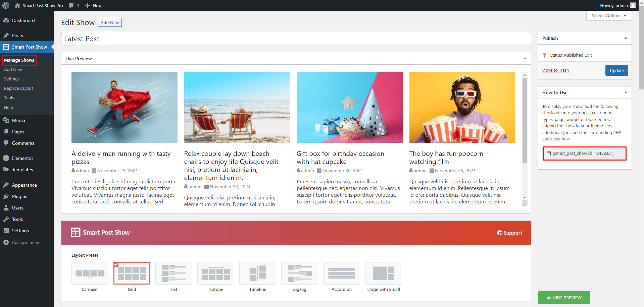This screenshot has height=307, width=644.
Task: Copy the shortcode using the clipboard icon
Action: point(548,153)
